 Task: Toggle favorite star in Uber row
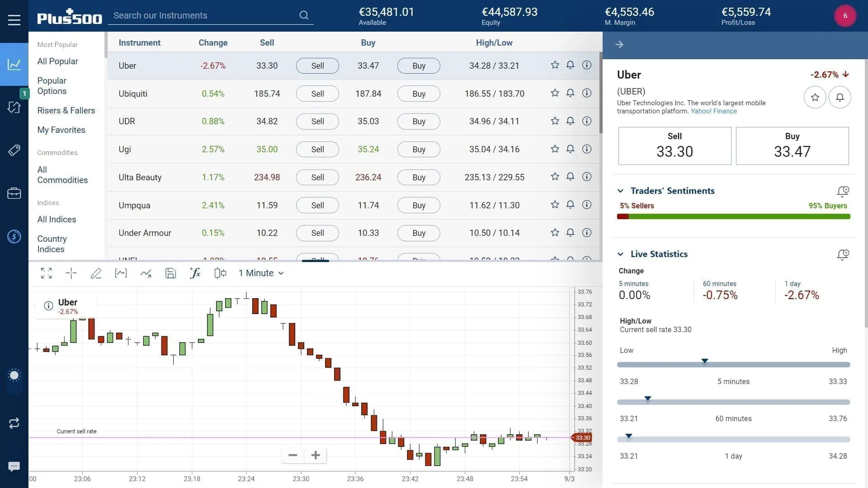(555, 65)
